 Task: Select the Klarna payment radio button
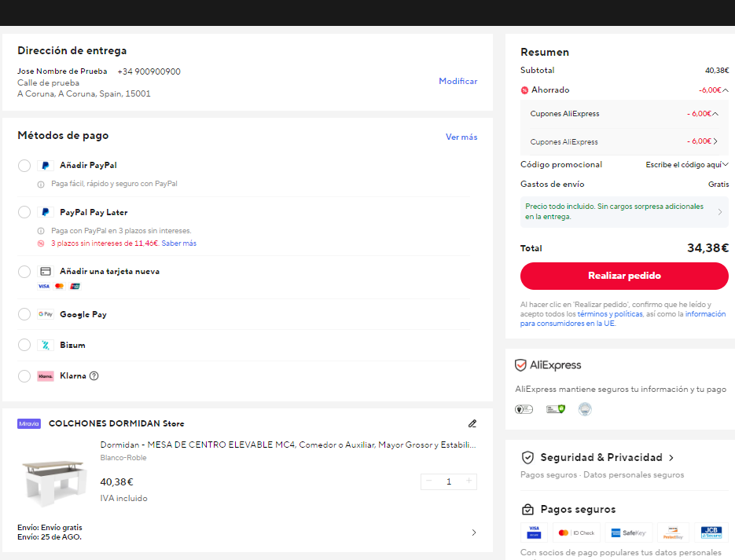coord(24,376)
